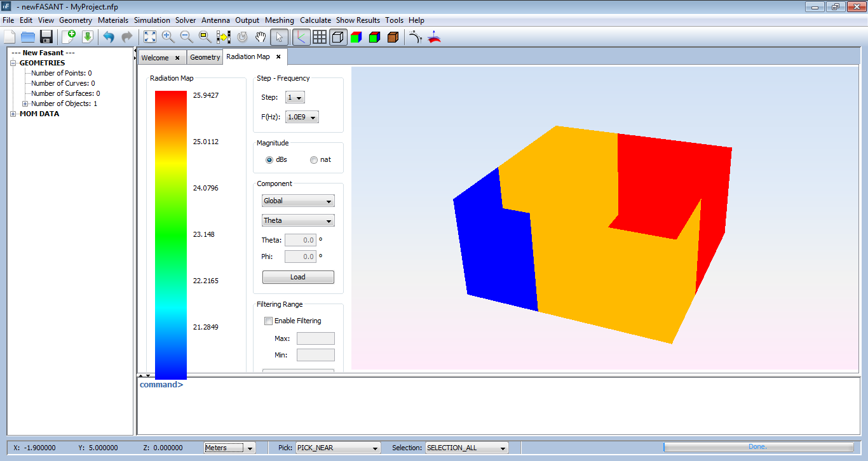Click the Undo arrow icon
The width and height of the screenshot is (868, 461).
pos(109,37)
